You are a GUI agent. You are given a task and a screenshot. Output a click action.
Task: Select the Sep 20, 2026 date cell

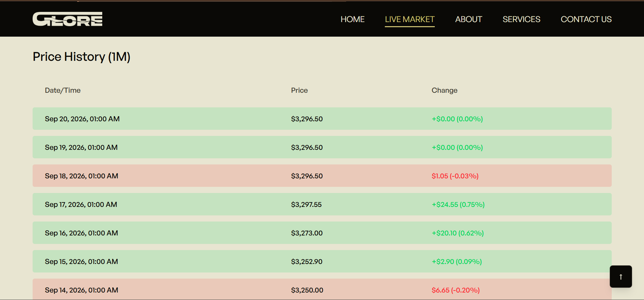(x=82, y=119)
